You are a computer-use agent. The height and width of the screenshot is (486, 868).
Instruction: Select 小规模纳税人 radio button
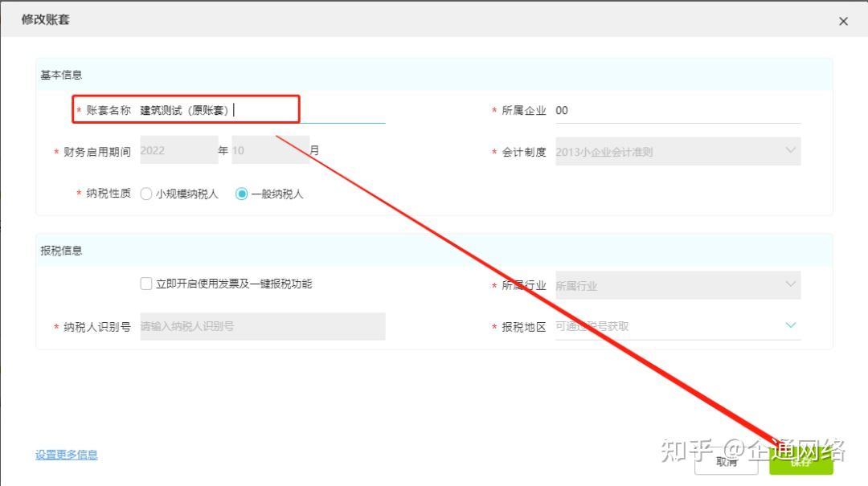146,194
